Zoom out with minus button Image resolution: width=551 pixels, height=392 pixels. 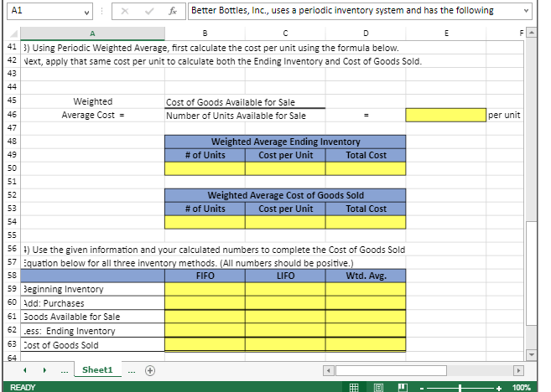422,388
